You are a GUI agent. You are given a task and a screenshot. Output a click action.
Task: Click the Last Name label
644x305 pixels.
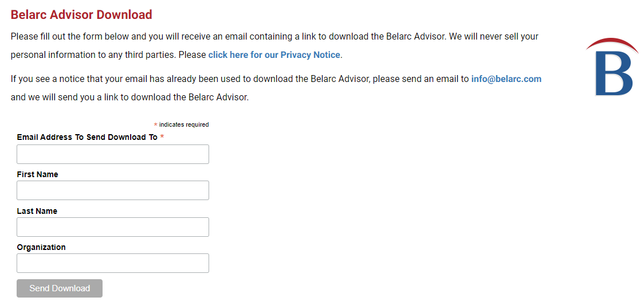[x=37, y=211]
